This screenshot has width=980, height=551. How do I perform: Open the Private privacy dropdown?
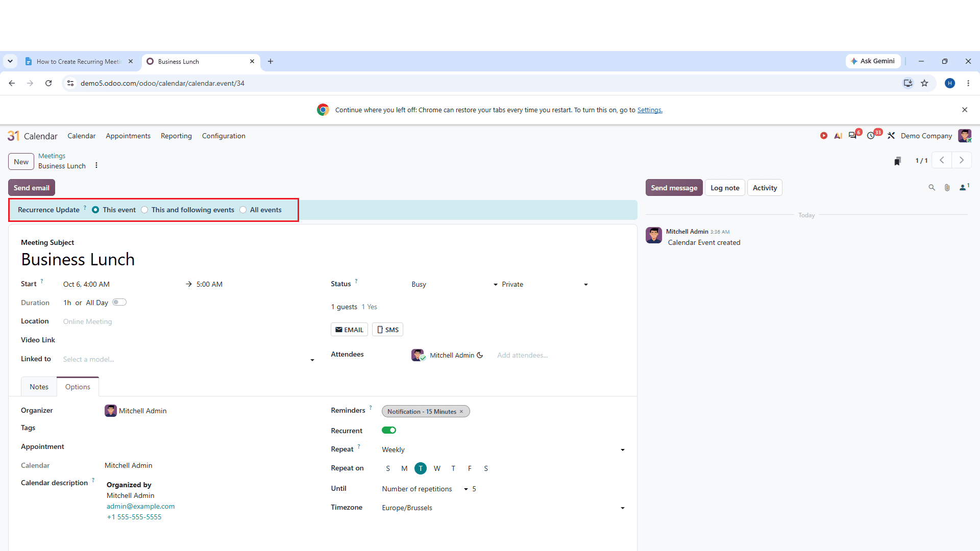click(545, 284)
